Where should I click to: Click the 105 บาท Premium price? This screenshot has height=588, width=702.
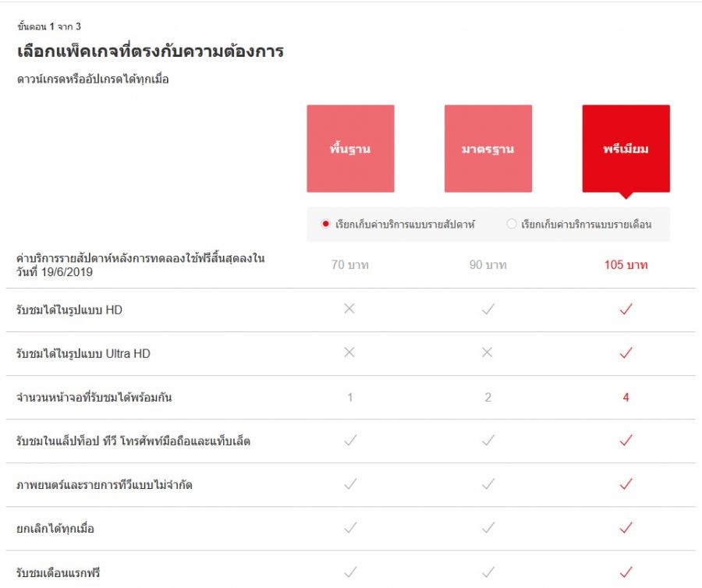(x=626, y=265)
